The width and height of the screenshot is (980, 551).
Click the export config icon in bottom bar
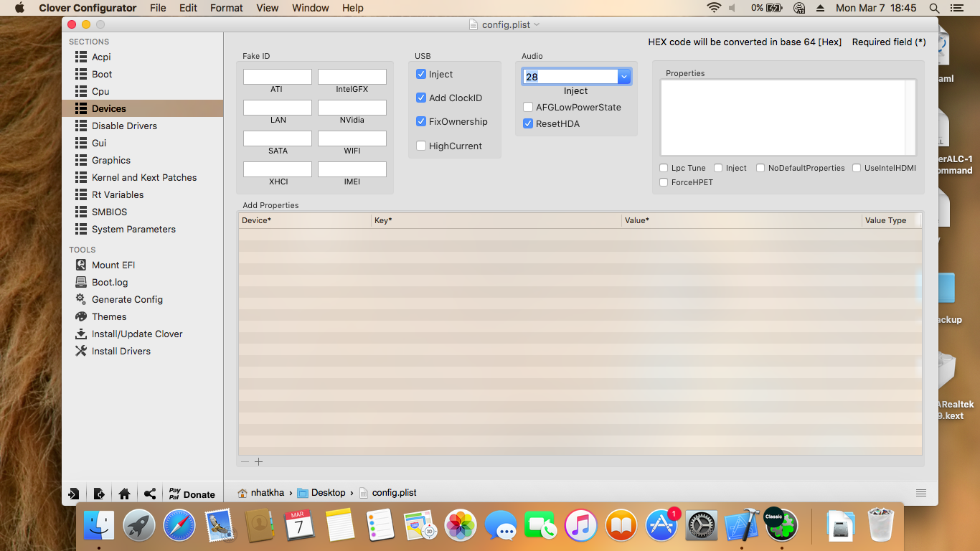click(x=99, y=494)
